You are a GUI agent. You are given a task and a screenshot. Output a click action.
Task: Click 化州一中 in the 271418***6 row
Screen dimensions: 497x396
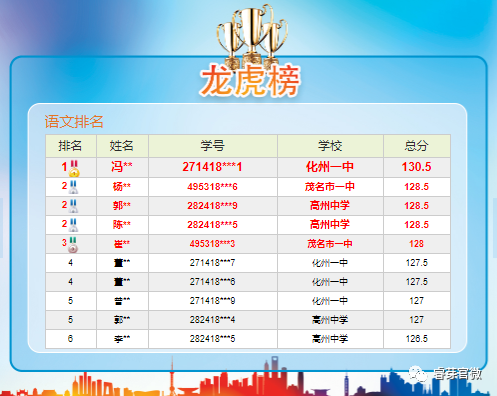[330, 282]
